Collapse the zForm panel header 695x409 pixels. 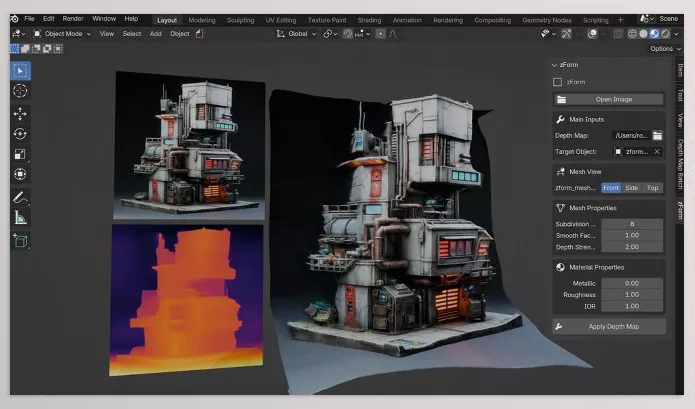tap(557, 65)
